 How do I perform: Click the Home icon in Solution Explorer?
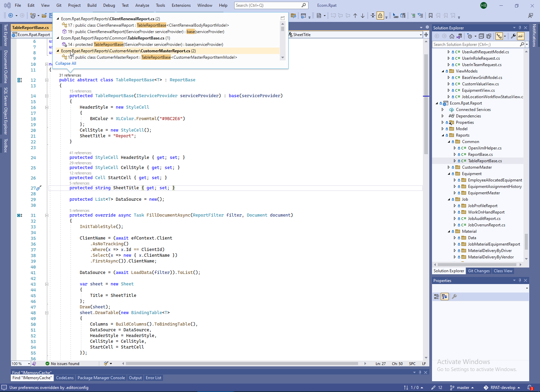pyautogui.click(x=452, y=36)
